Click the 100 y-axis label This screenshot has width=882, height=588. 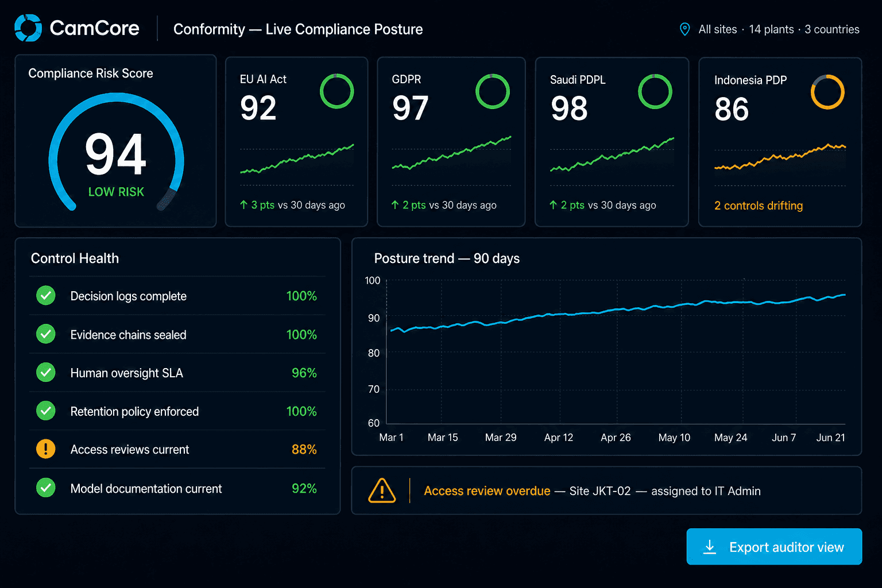pos(373,280)
